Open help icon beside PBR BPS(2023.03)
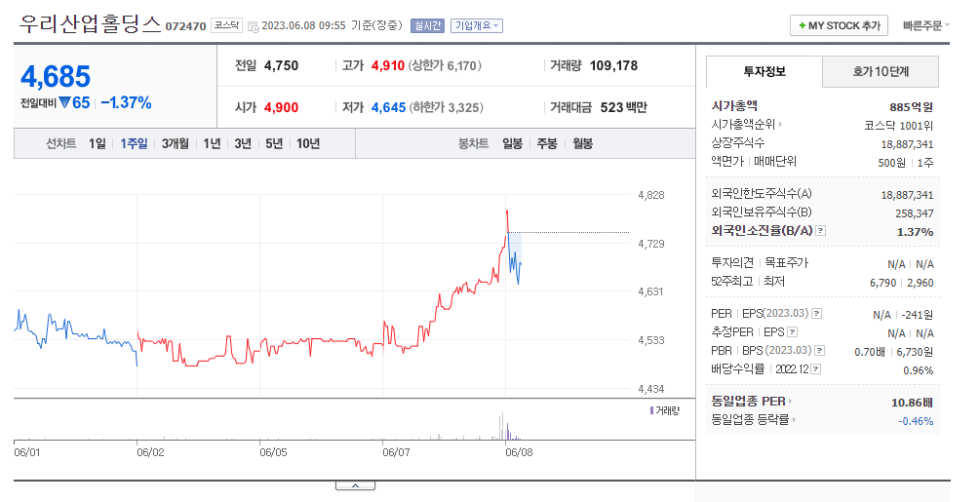Image resolution: width=980 pixels, height=502 pixels. coord(820,351)
